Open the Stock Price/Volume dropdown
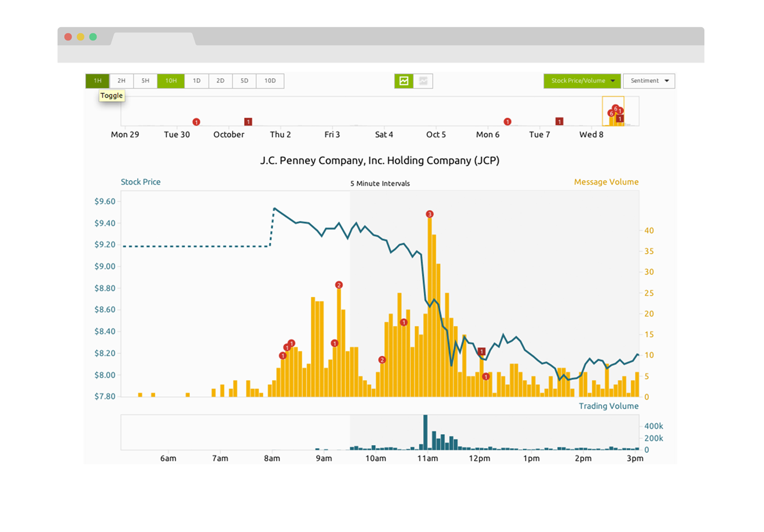This screenshot has width=764, height=532. click(x=582, y=81)
